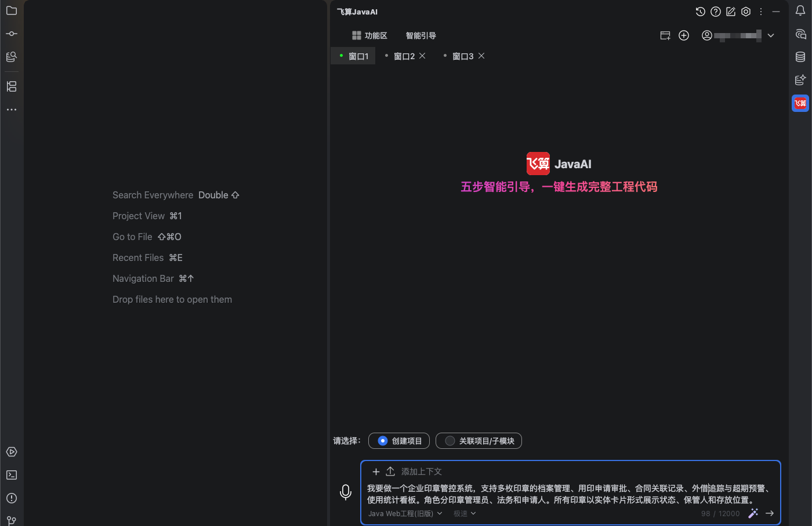
Task: Click the Project View hint
Action: 147,216
